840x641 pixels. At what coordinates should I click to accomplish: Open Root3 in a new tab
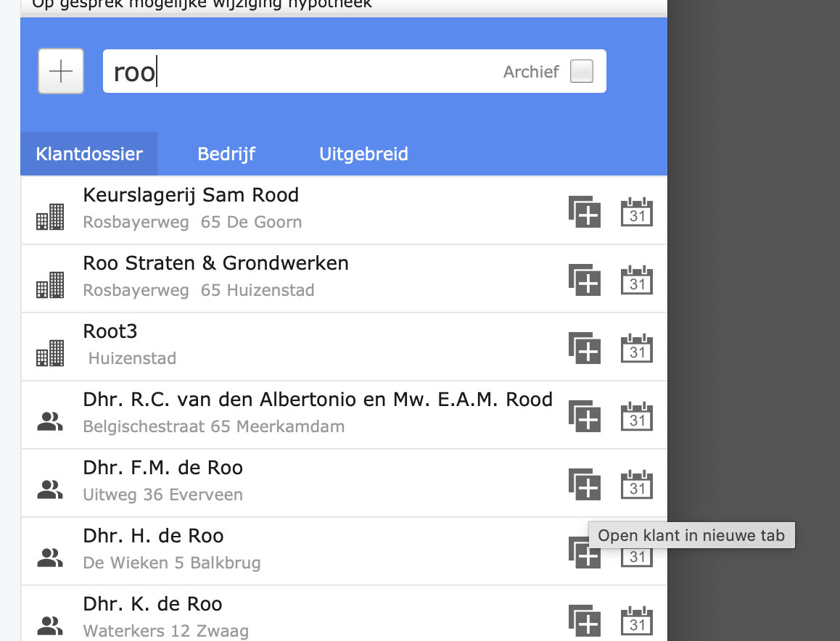pos(584,348)
